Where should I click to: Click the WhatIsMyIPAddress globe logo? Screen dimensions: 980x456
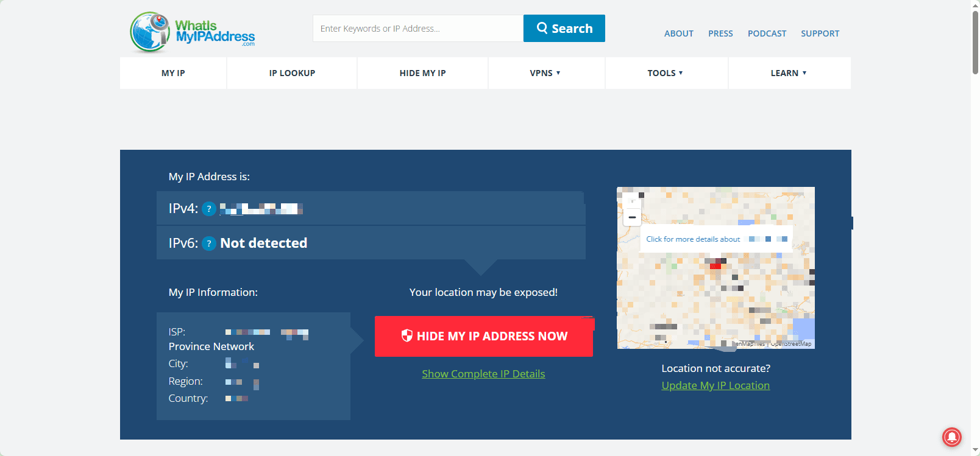(x=149, y=32)
